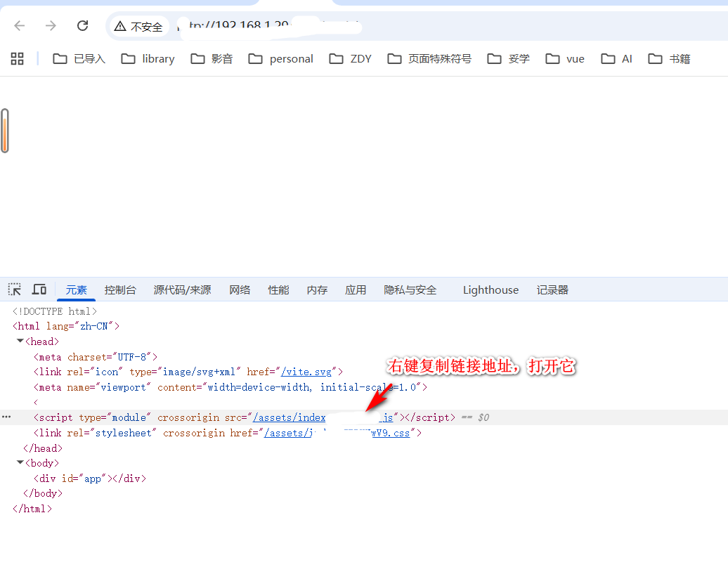Switch to the 元素 tab
Image resolution: width=728 pixels, height=579 pixels.
click(76, 290)
